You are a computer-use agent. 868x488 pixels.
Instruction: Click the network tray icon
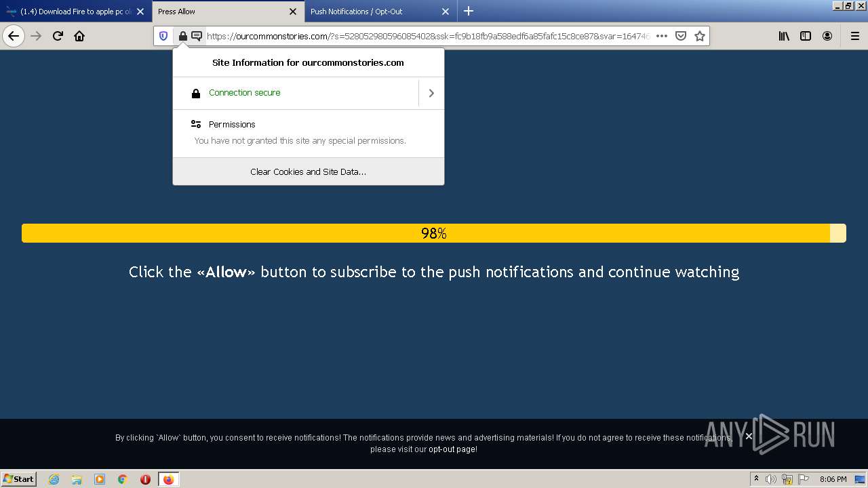coord(787,479)
